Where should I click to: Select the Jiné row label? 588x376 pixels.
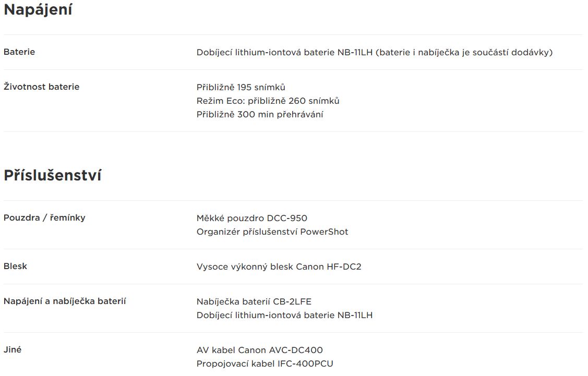point(13,349)
